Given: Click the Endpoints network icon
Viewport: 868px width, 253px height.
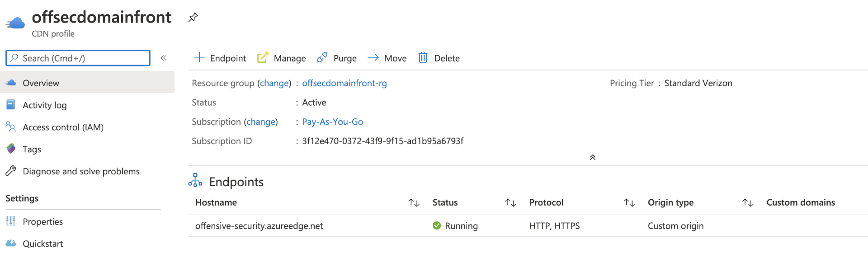Looking at the screenshot, I should click(x=195, y=180).
